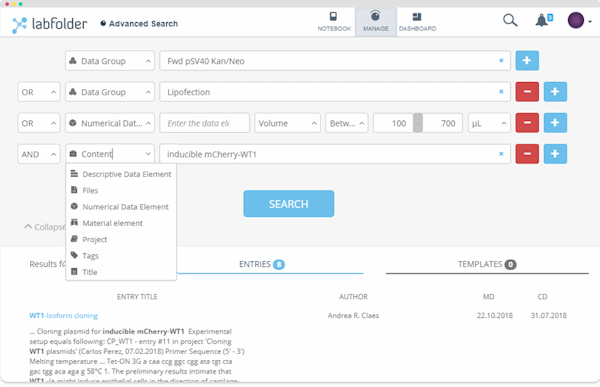Open notifications bell icon

pos(542,20)
